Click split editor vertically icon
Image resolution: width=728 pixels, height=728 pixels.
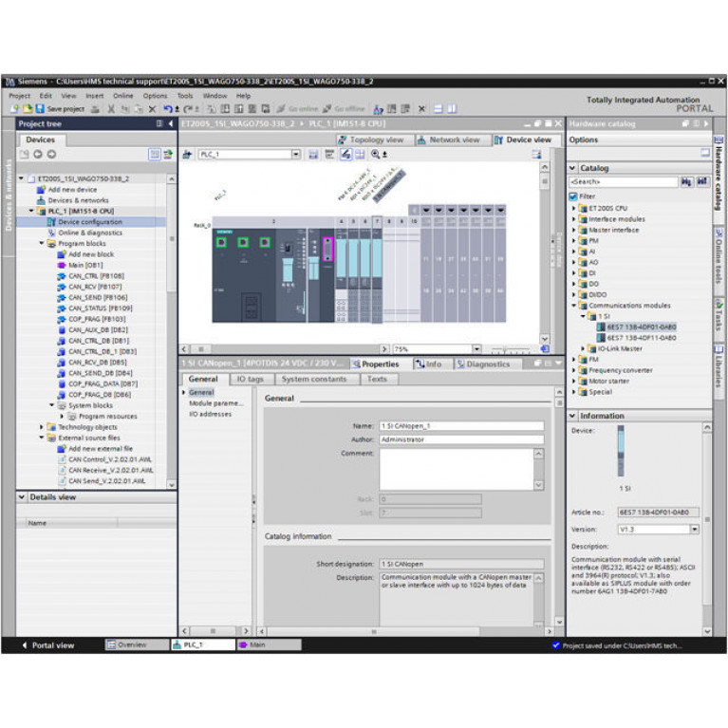click(x=452, y=109)
